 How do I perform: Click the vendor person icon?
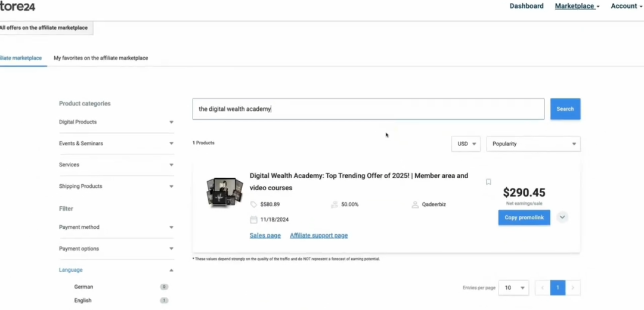coord(415,204)
